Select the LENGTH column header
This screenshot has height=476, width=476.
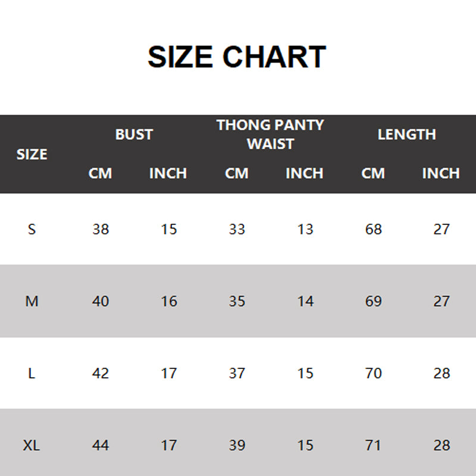point(407,134)
